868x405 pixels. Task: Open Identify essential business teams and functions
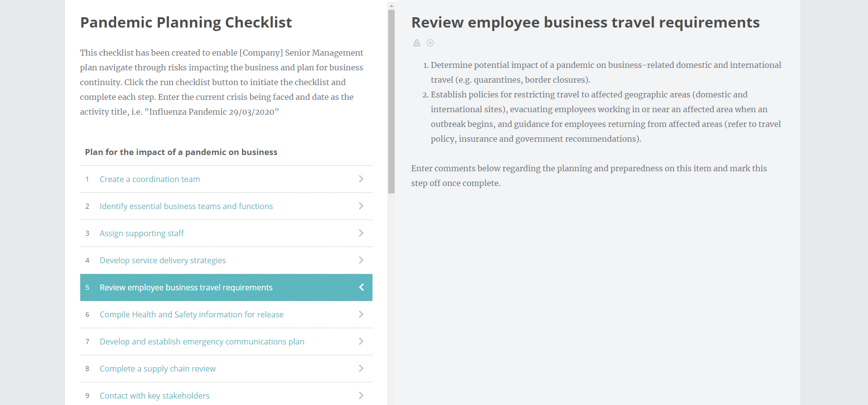pos(186,206)
